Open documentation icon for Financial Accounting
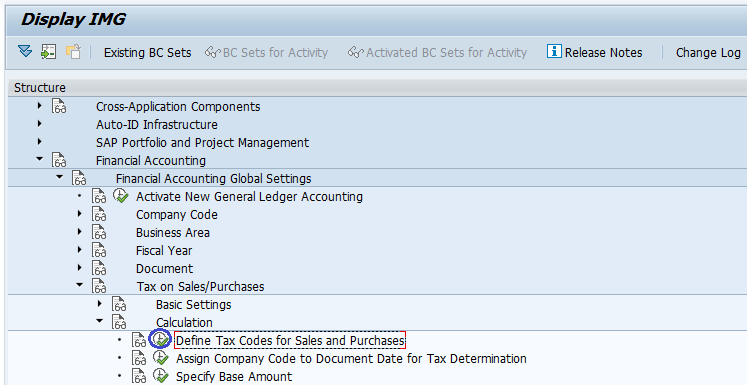This screenshot has height=385, width=747. tap(59, 161)
